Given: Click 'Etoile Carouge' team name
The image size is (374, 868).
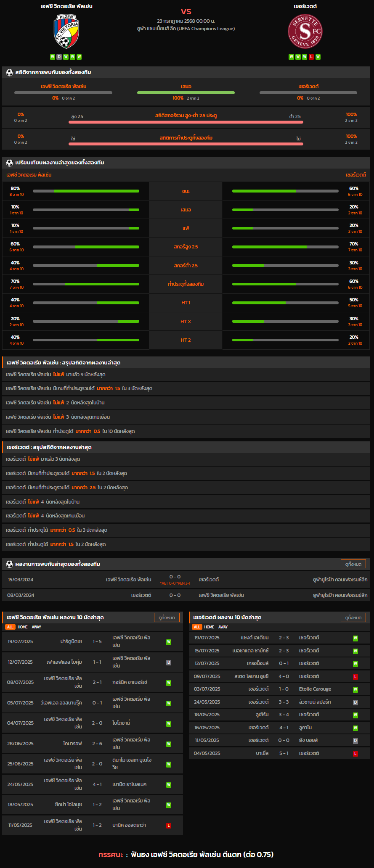Looking at the screenshot, I should coord(315,689).
